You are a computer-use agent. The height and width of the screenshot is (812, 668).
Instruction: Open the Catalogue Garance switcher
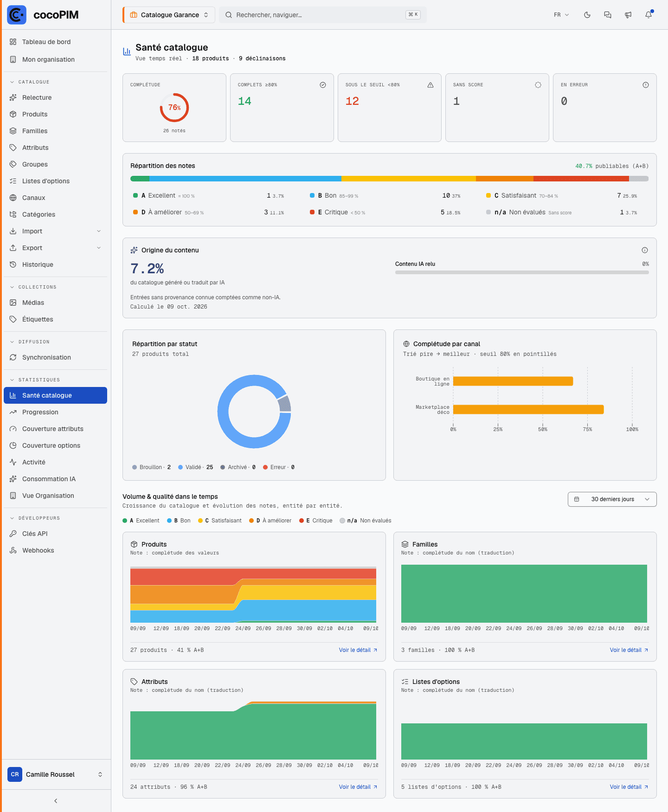pyautogui.click(x=169, y=15)
